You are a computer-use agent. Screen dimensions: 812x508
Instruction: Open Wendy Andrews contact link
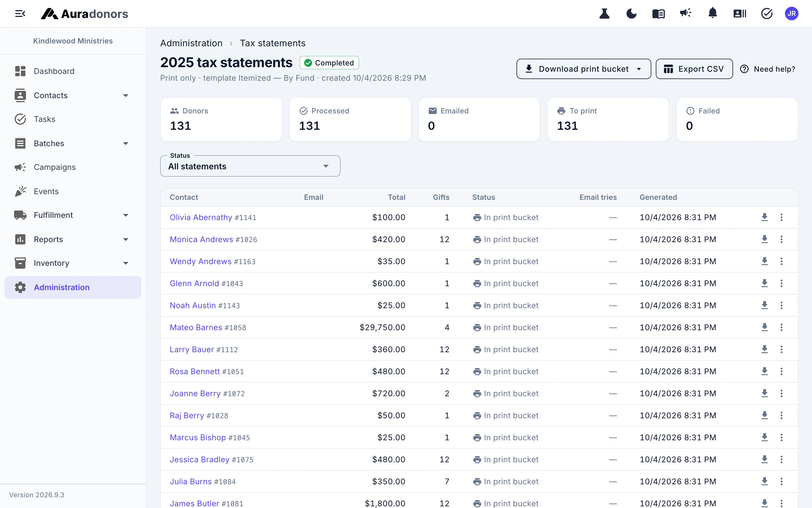pos(200,261)
